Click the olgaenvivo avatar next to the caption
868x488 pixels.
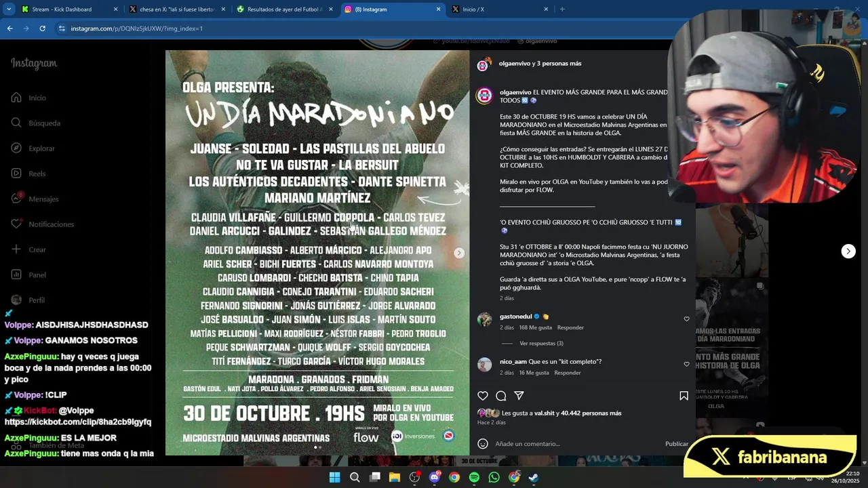coord(484,96)
